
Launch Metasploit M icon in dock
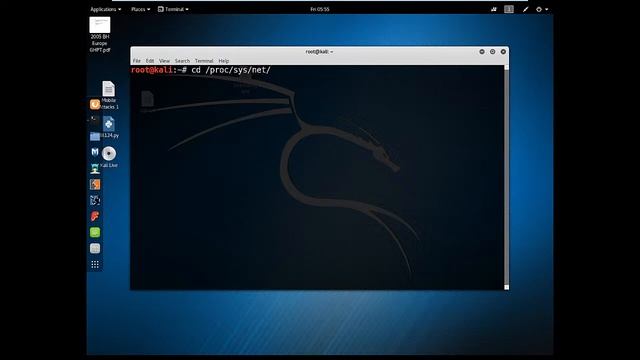[95, 152]
